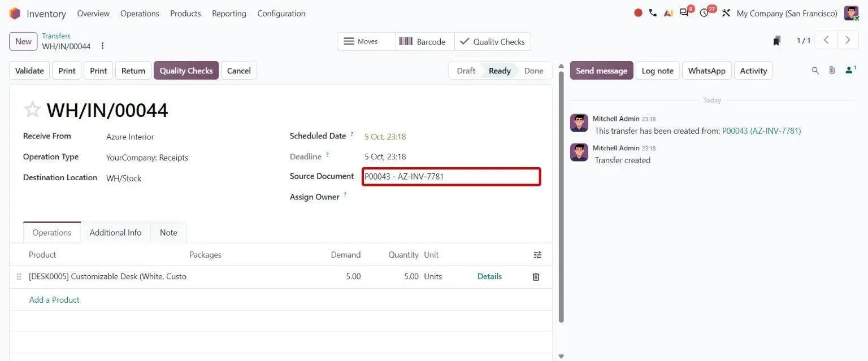Click the red recording indicator icon
This screenshot has width=868, height=361.
tap(638, 13)
